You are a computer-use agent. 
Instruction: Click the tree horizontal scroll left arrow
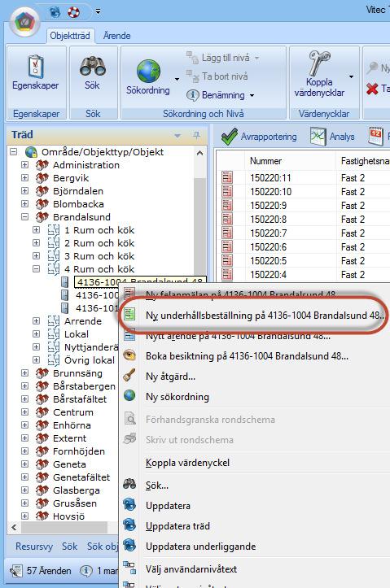point(14,527)
